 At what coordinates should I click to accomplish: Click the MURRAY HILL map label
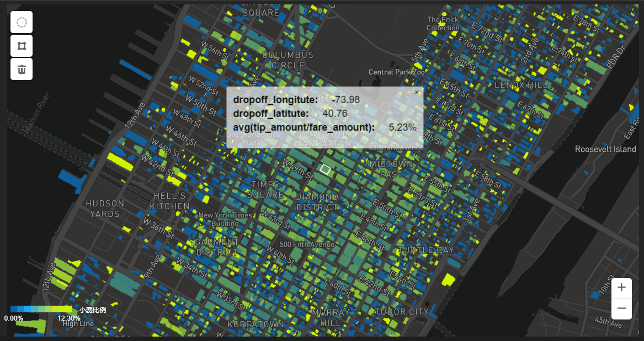tap(331, 318)
